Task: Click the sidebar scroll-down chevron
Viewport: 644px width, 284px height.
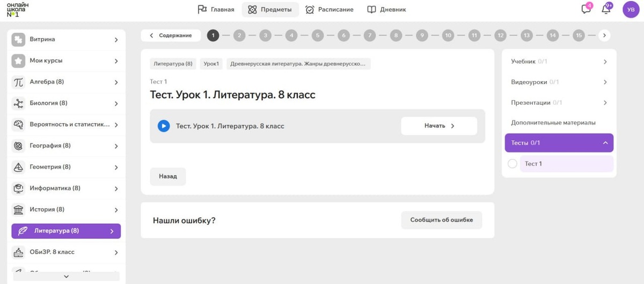Action: [67, 276]
